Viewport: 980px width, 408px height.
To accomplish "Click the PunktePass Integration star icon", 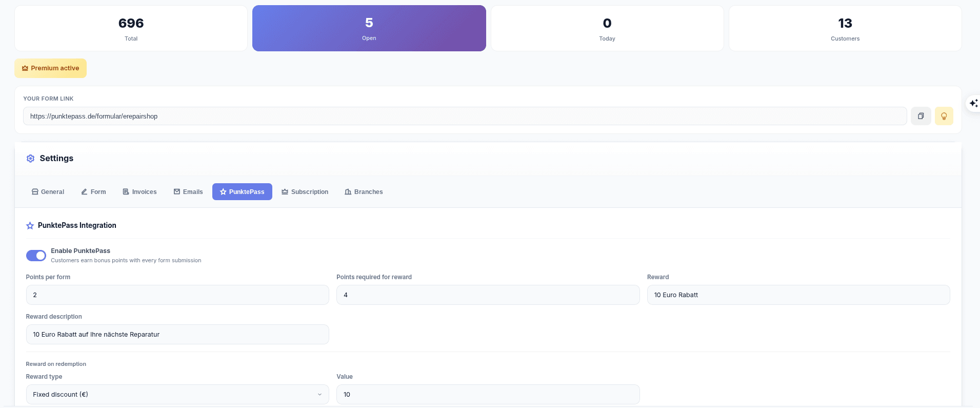I will coord(30,226).
